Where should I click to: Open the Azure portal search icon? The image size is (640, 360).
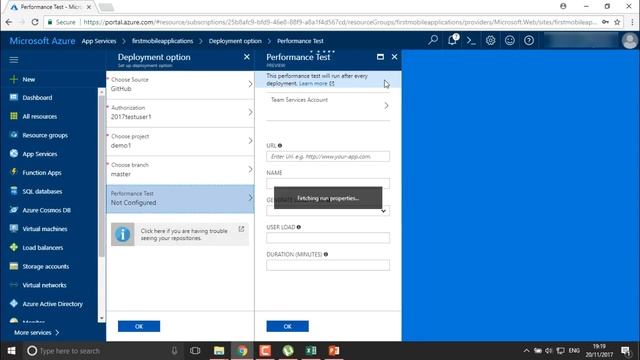433,40
